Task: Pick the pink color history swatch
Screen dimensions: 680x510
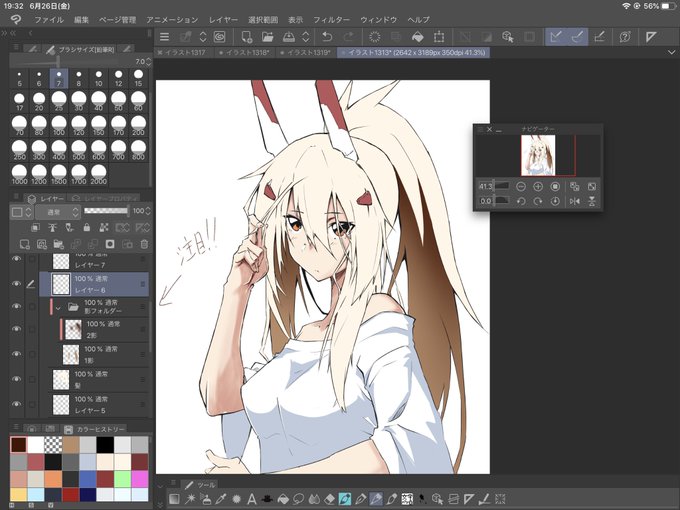Action: tap(140, 479)
